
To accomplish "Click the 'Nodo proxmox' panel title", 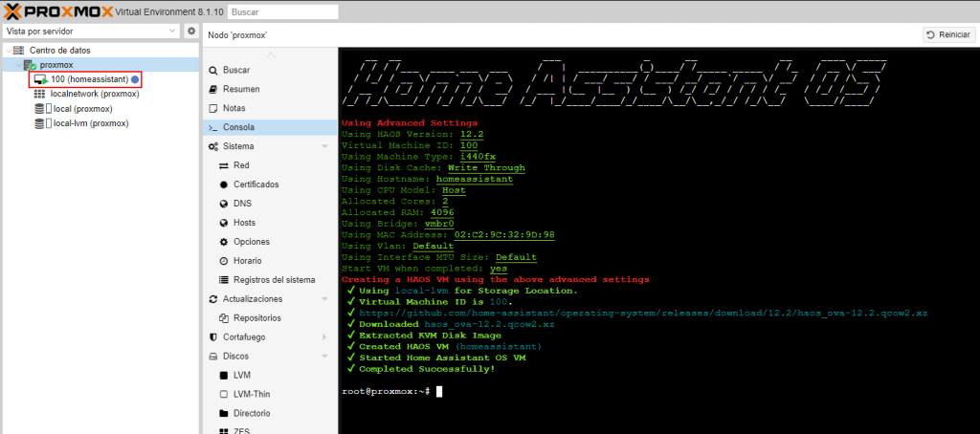I will [x=238, y=35].
